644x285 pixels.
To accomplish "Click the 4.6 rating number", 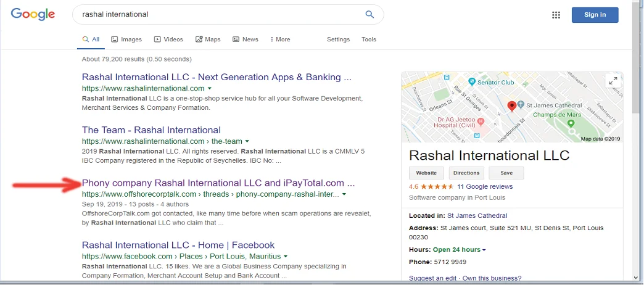I will coord(413,186).
